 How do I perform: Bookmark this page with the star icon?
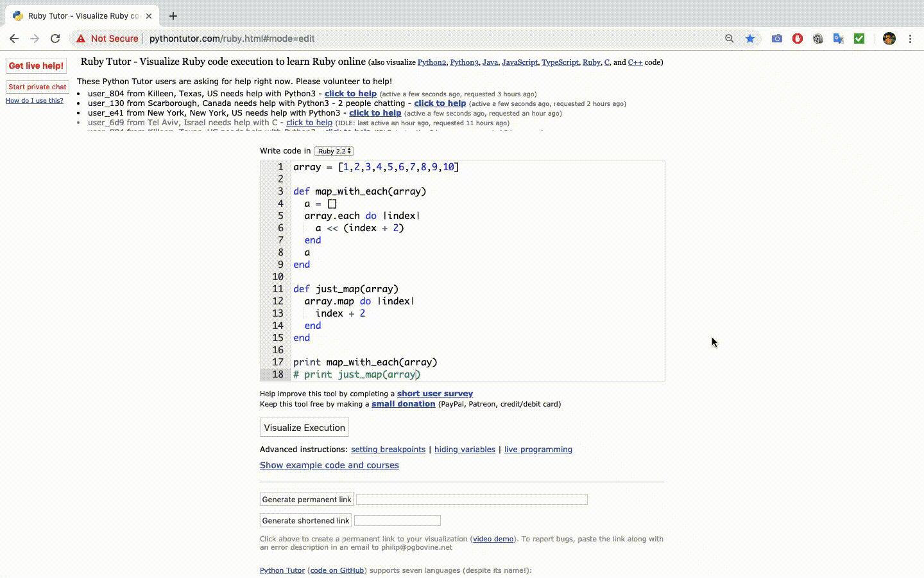pyautogui.click(x=750, y=39)
